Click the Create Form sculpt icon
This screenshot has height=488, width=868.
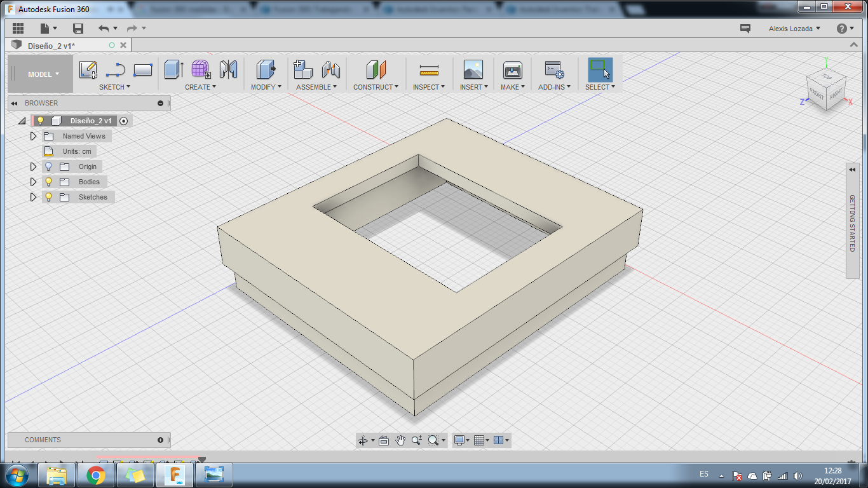[201, 69]
